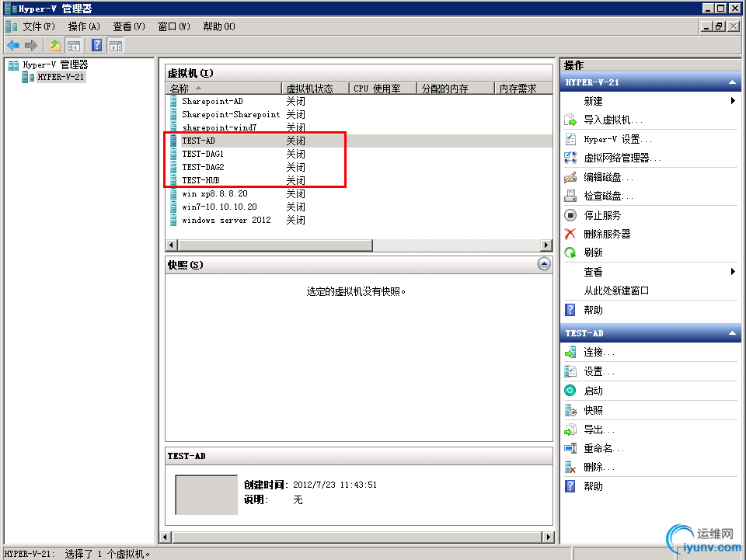This screenshot has width=746, height=560.
Task: Toggle the console tree pane toolbar icon
Action: tap(74, 46)
